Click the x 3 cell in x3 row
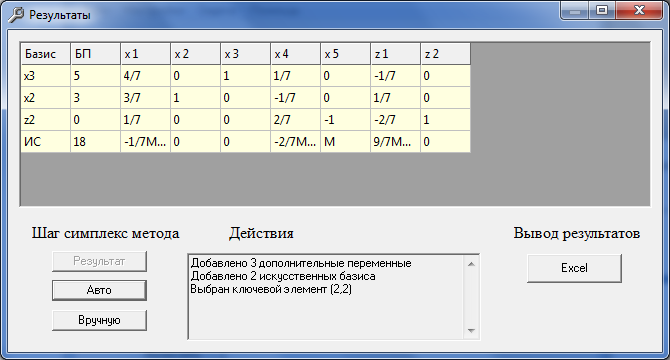The height and width of the screenshot is (360, 670). (245, 76)
